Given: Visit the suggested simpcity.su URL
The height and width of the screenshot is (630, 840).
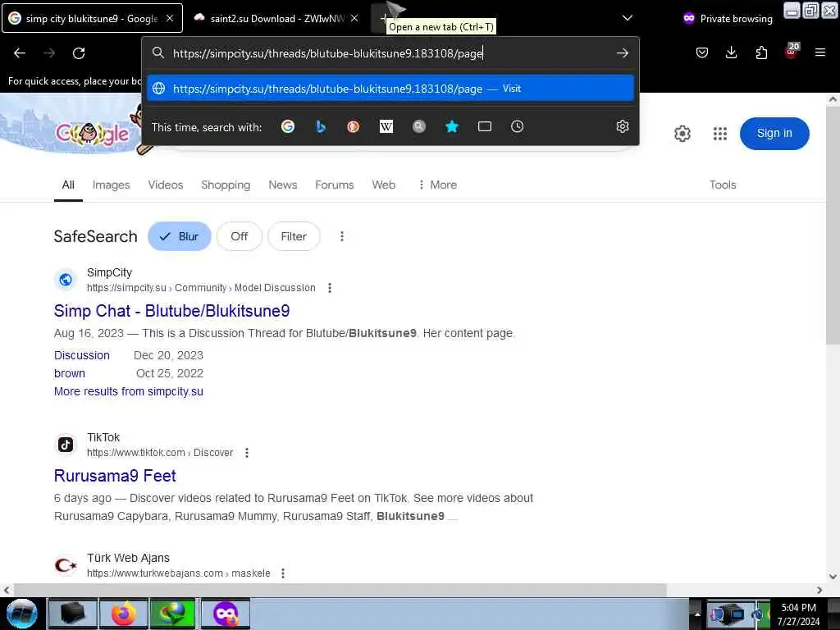Looking at the screenshot, I should (390, 89).
